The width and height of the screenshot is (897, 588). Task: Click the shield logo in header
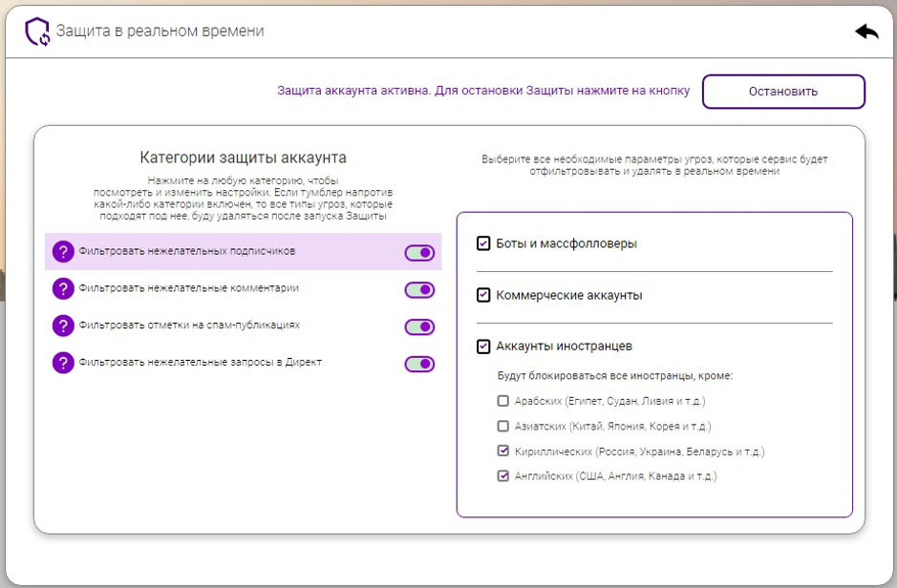tap(37, 32)
